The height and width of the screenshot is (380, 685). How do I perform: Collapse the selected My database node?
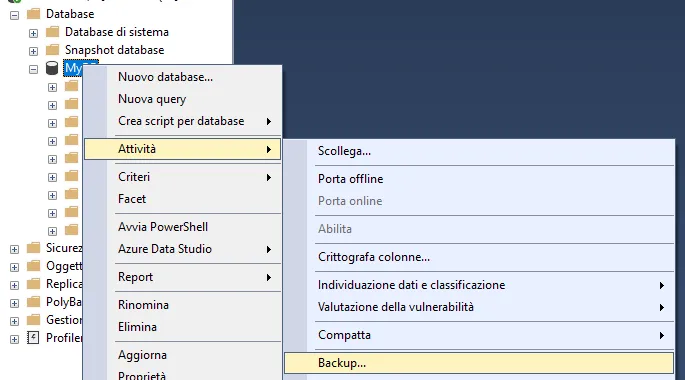[33, 69]
